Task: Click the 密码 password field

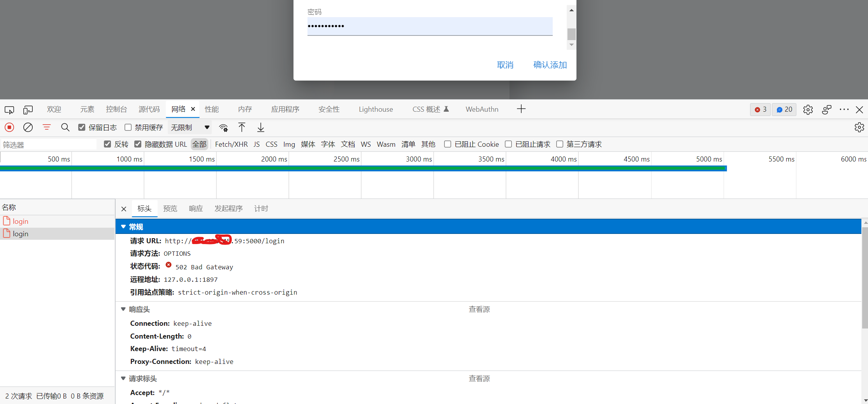Action: click(430, 26)
